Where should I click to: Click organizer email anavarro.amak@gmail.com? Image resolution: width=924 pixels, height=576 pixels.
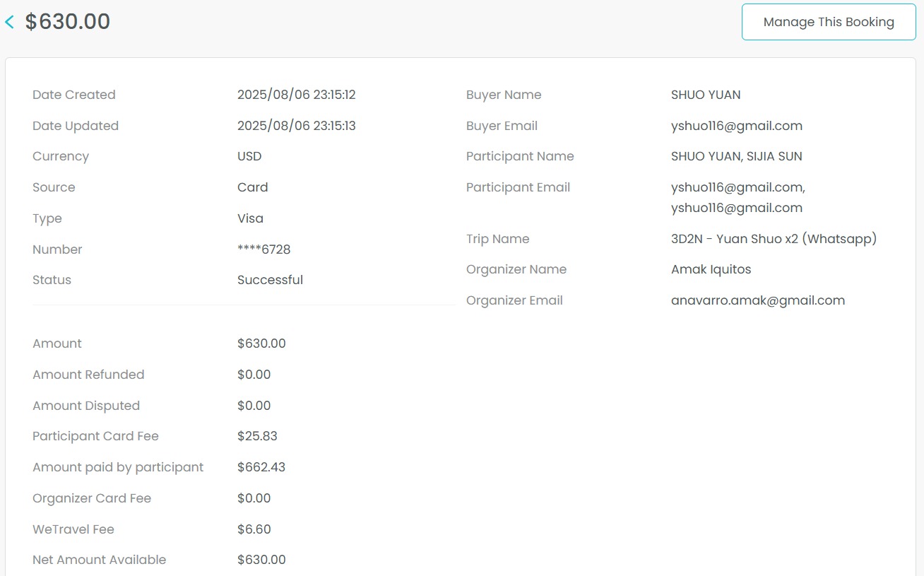click(757, 300)
